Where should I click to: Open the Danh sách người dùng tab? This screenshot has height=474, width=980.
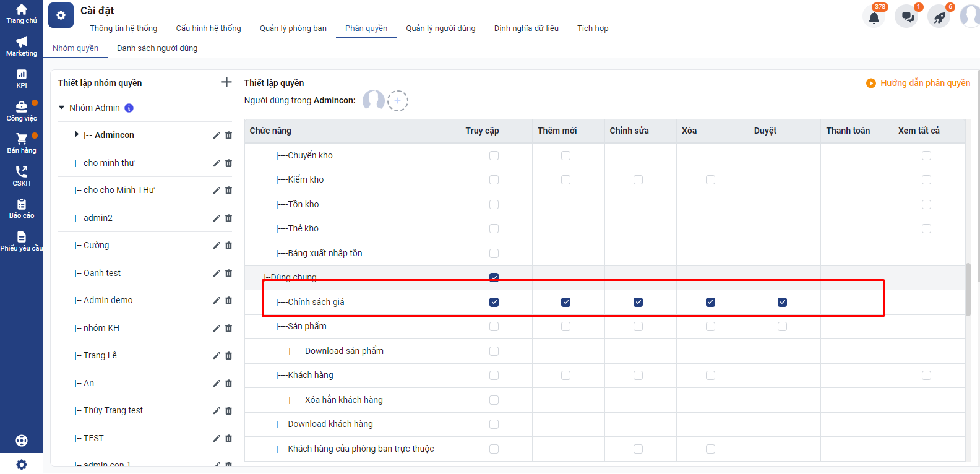157,48
